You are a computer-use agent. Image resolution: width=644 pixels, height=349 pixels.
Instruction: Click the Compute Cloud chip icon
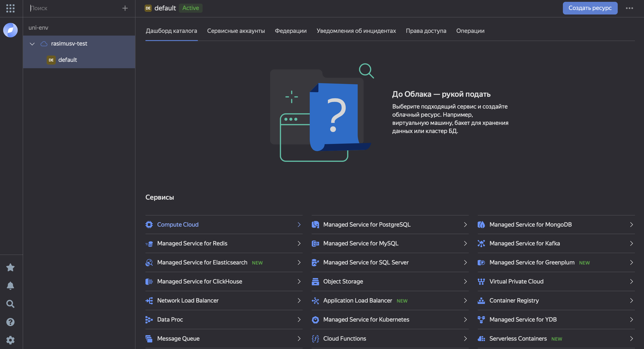[x=149, y=225]
